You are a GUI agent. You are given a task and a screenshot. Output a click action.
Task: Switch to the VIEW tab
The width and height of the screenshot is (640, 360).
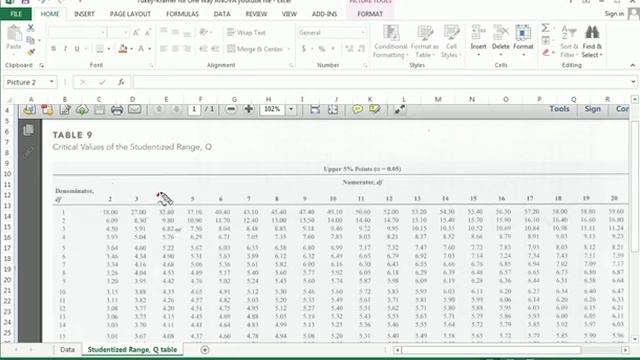point(289,14)
